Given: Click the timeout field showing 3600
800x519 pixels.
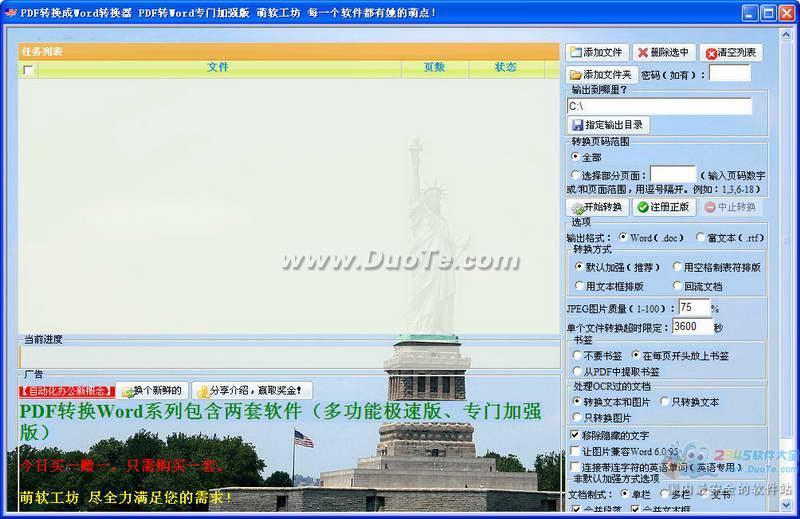Looking at the screenshot, I should [x=692, y=327].
